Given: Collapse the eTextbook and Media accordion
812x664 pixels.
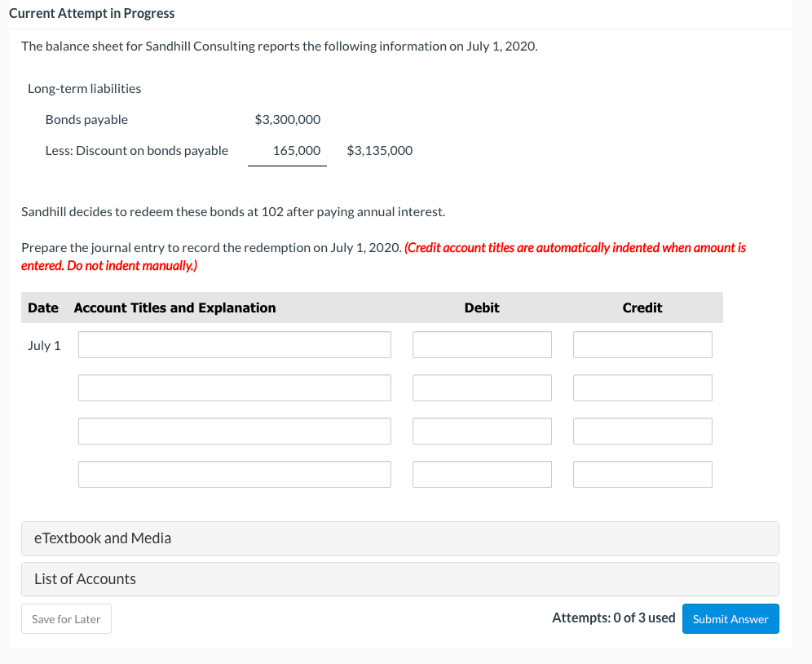Looking at the screenshot, I should 102,538.
